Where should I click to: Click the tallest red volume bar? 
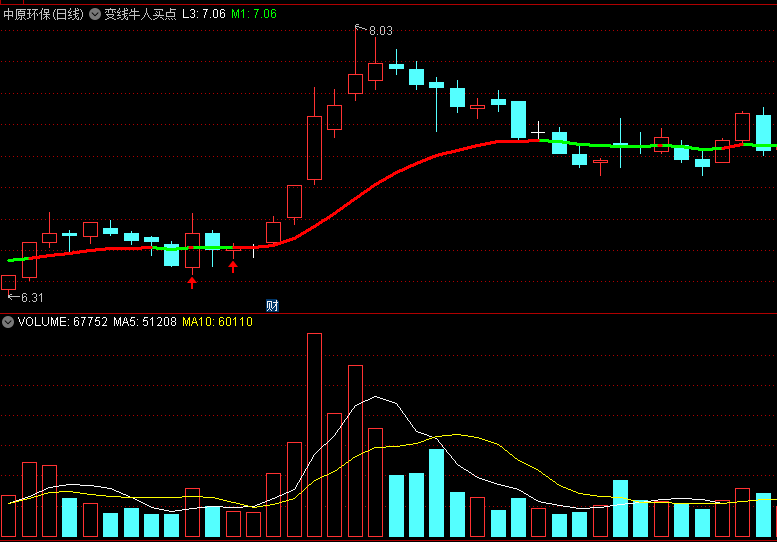point(314,435)
